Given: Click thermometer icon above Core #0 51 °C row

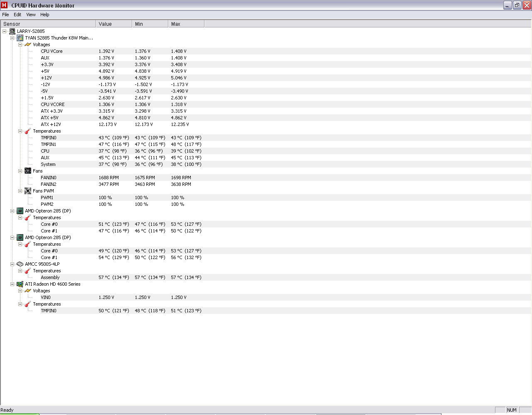Looking at the screenshot, I should tap(28, 217).
